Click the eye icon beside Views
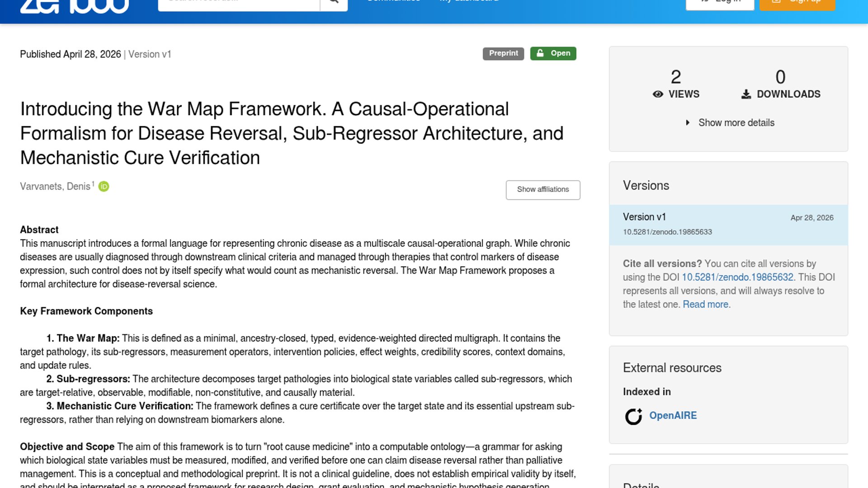 [658, 94]
